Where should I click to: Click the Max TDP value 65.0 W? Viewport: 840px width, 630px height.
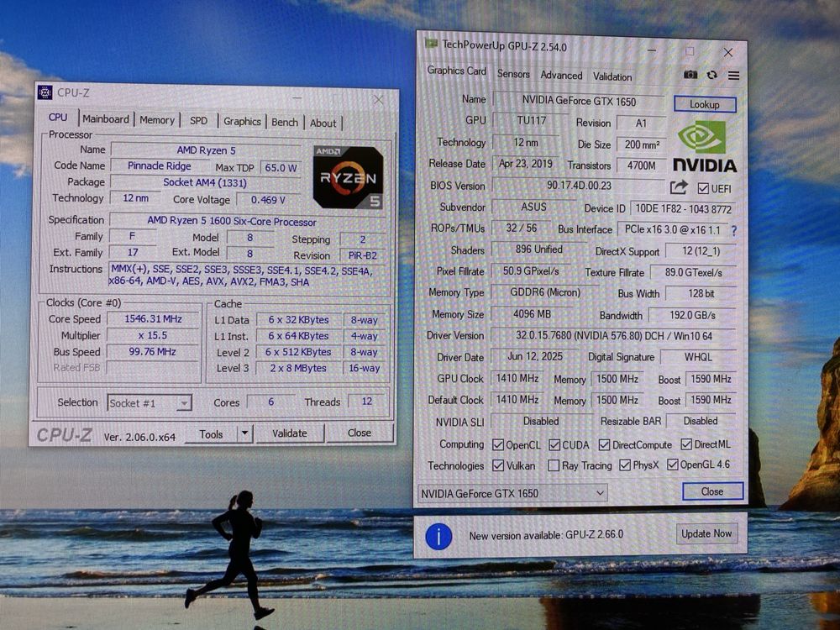pyautogui.click(x=281, y=168)
